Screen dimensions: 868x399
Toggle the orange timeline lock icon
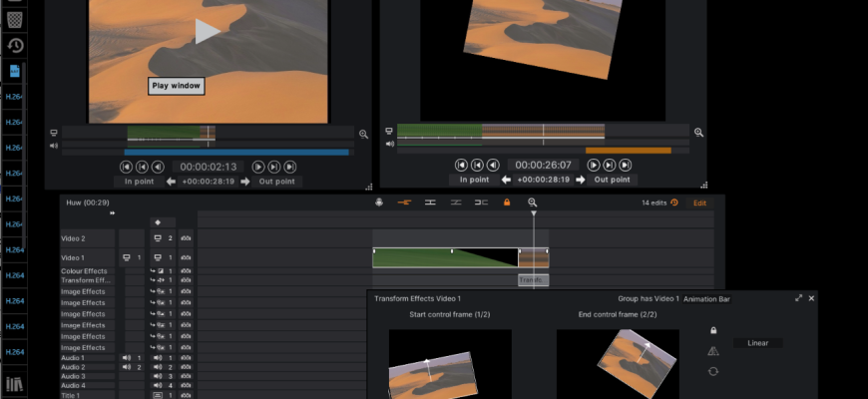pyautogui.click(x=507, y=202)
